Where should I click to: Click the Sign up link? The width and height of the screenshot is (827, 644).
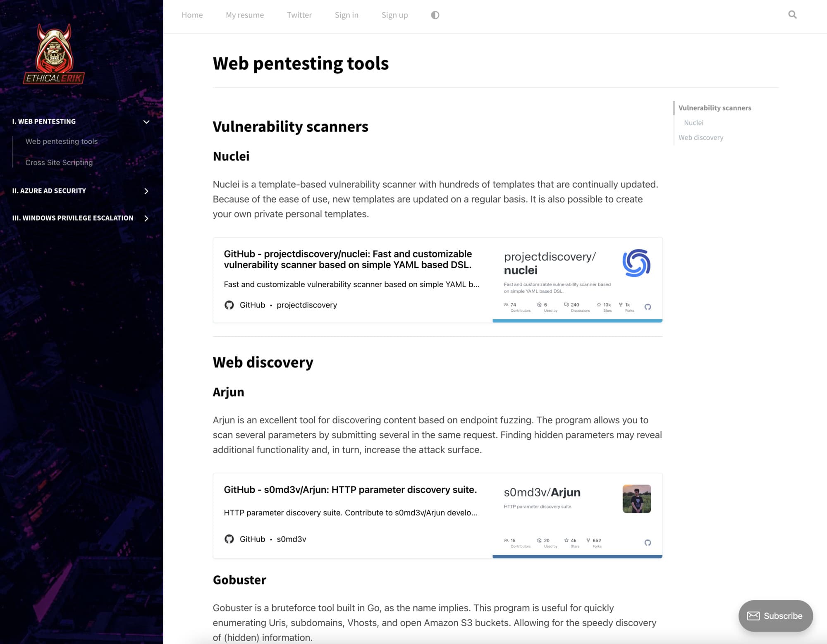pos(394,15)
